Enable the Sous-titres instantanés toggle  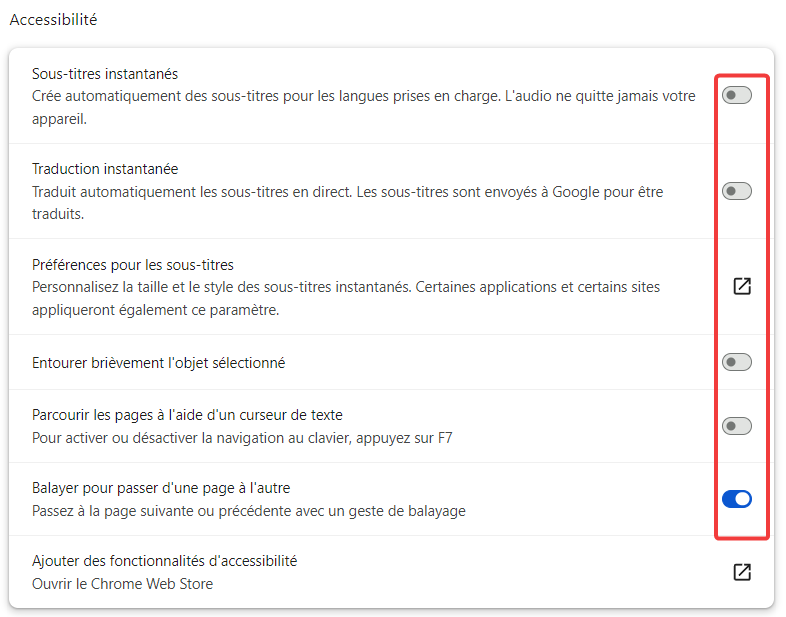(x=736, y=95)
